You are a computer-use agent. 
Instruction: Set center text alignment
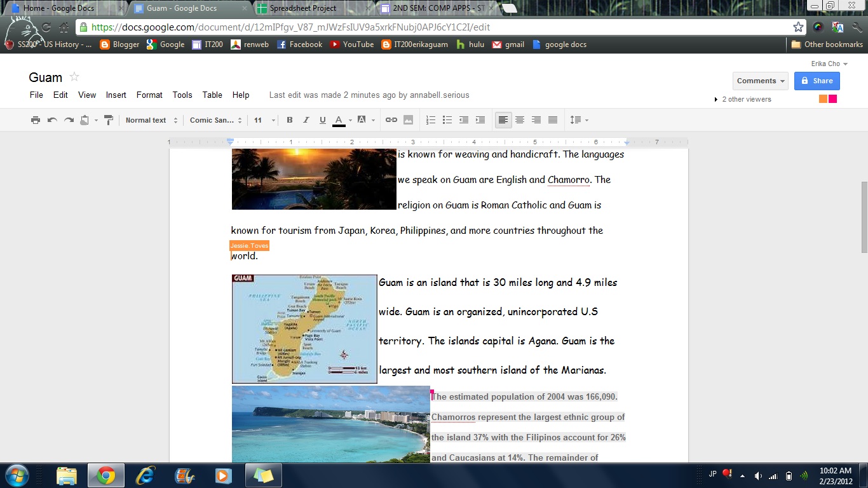520,120
